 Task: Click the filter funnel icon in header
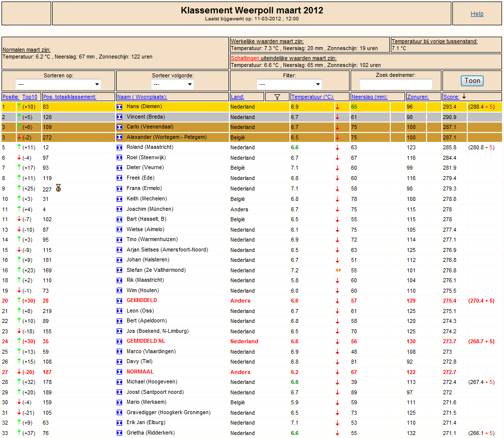tap(277, 97)
